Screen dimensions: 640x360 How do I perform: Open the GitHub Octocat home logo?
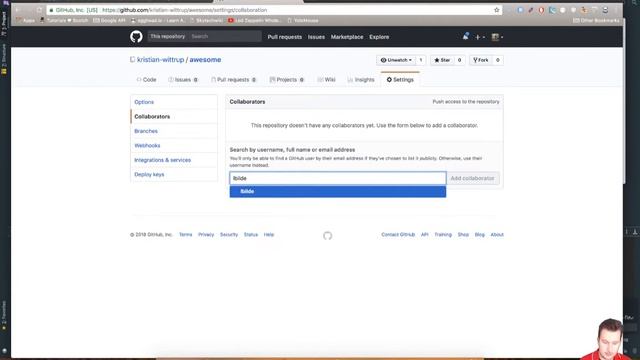point(136,37)
